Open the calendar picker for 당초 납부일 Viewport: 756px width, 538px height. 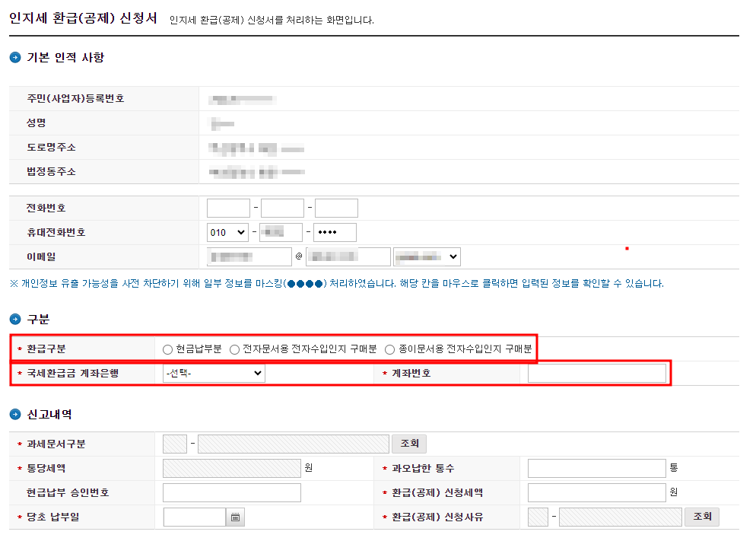(235, 517)
